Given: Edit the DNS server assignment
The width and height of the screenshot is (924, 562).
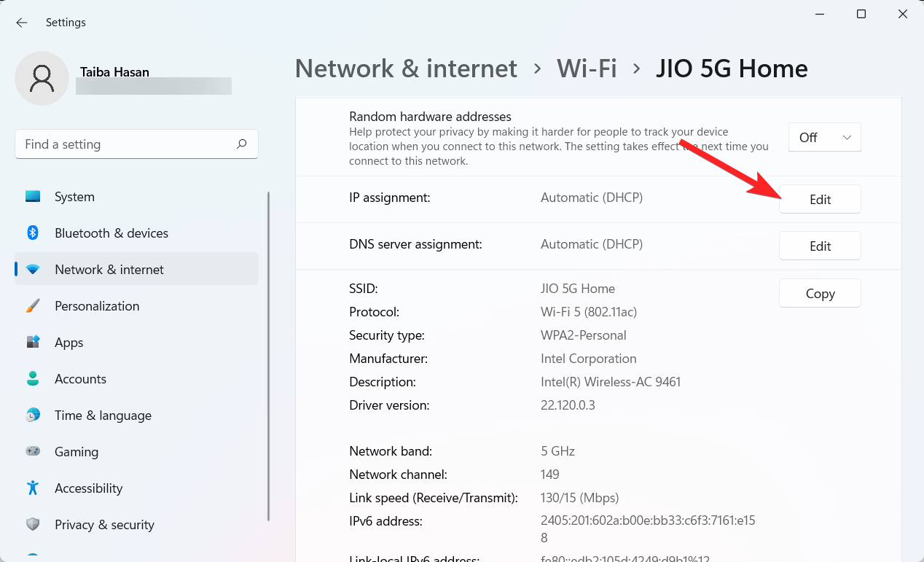Looking at the screenshot, I should (x=820, y=246).
